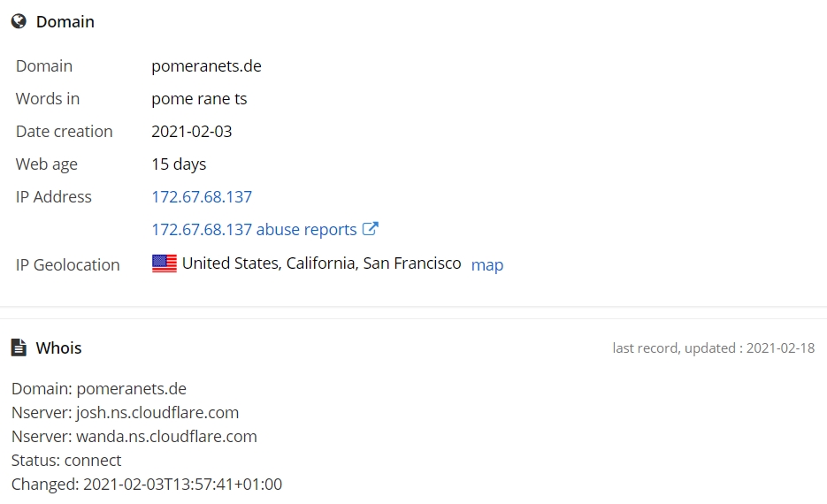Click 'United States, California, San Francisco' text
This screenshot has width=827, height=504.
[321, 263]
